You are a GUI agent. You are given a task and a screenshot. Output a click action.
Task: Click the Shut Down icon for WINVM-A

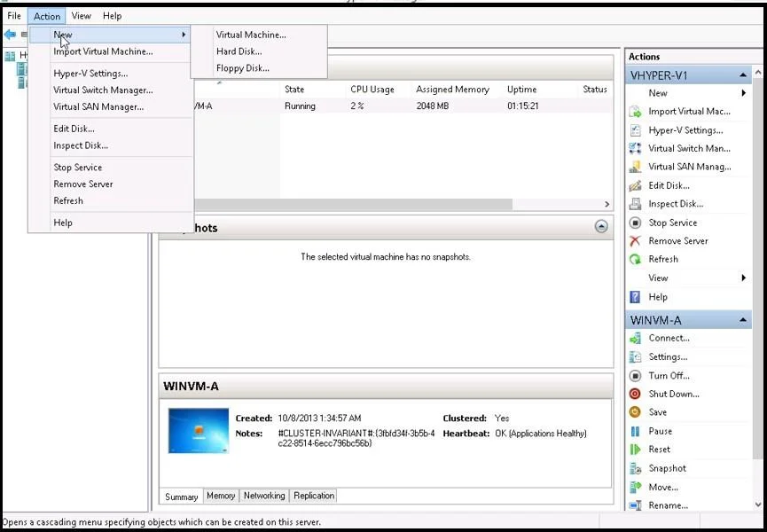tap(635, 394)
